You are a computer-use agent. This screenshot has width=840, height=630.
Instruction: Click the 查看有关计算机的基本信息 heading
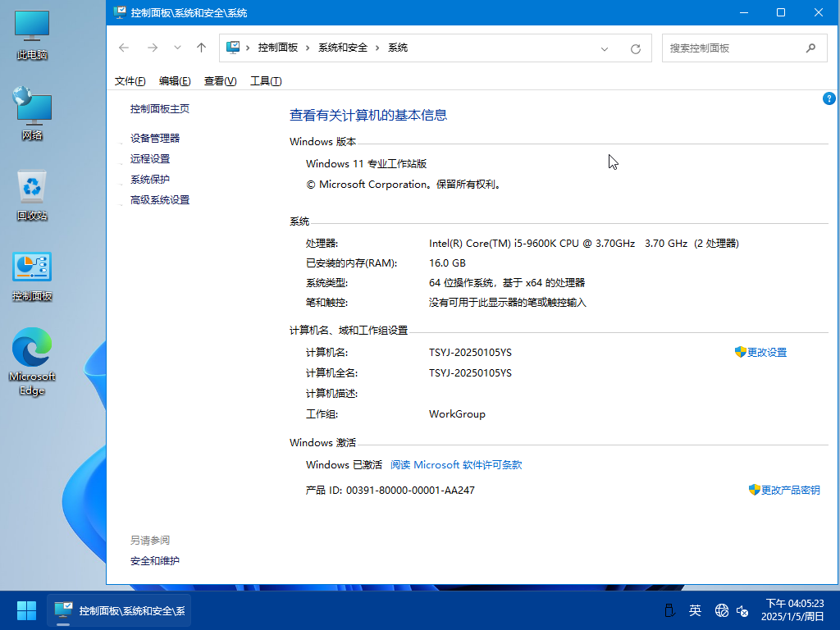368,115
